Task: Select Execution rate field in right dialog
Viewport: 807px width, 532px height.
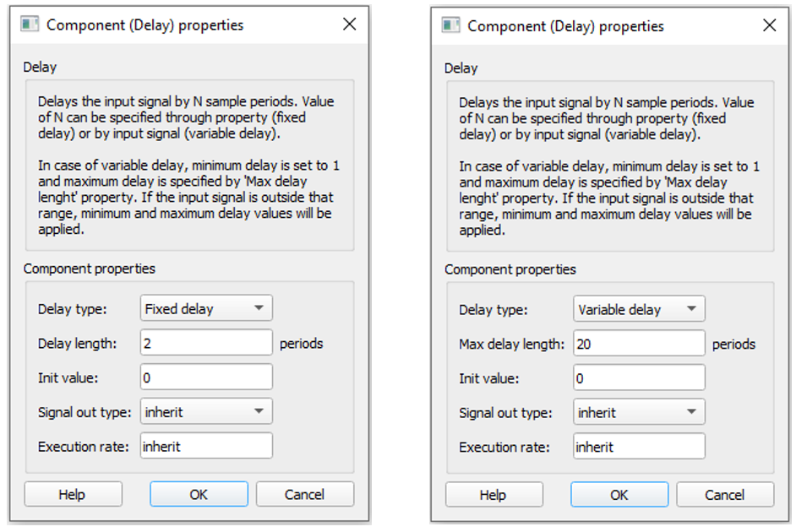Action: pos(639,447)
